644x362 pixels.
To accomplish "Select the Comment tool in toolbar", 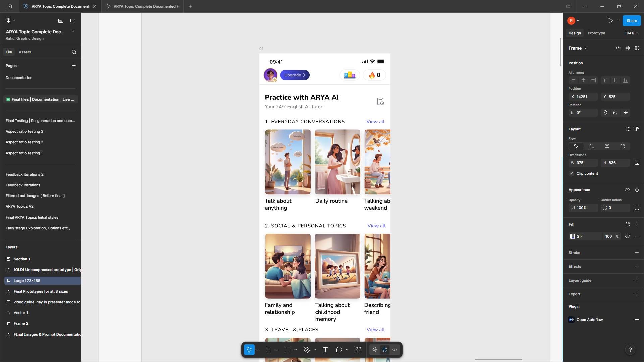I will (339, 350).
